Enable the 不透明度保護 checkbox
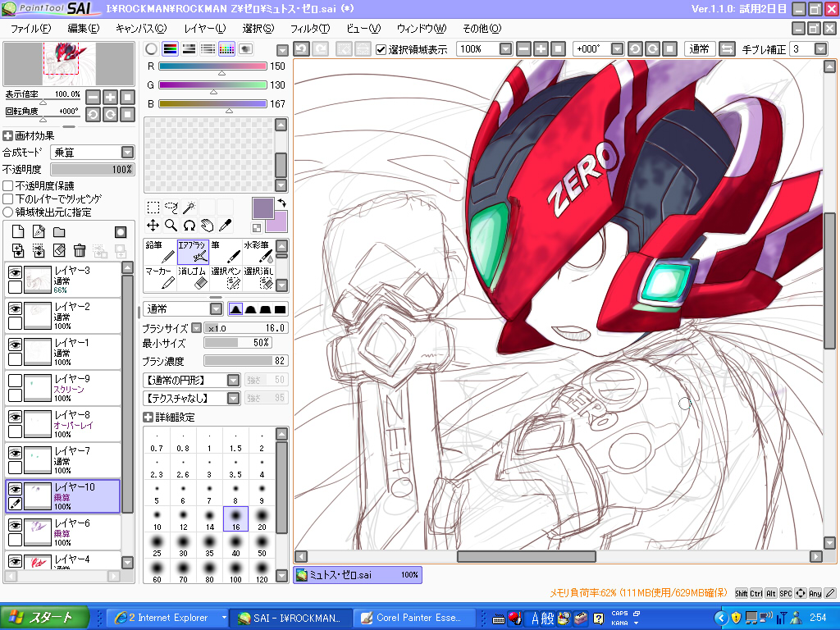840x630 pixels. point(8,186)
